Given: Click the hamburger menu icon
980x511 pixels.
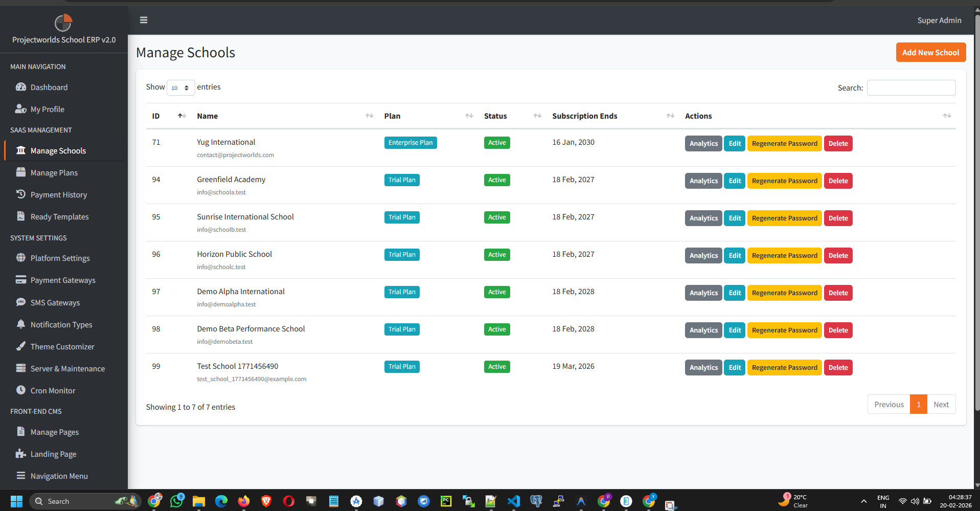Looking at the screenshot, I should pos(143,20).
